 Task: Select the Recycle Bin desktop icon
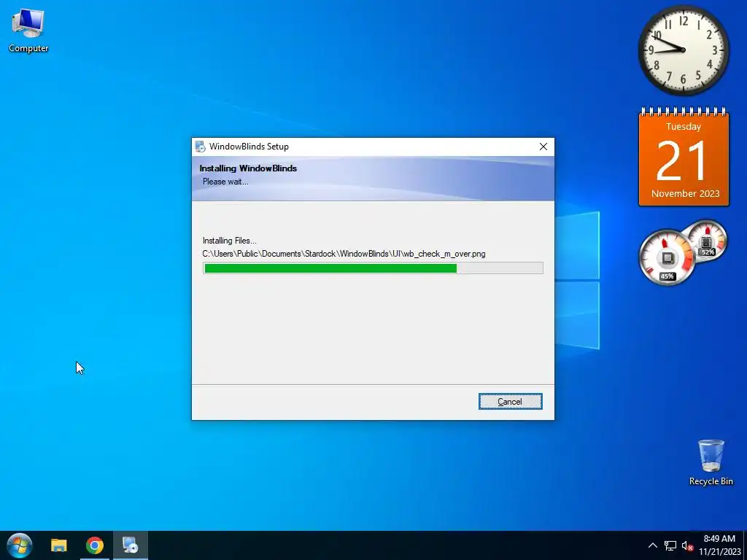[711, 463]
